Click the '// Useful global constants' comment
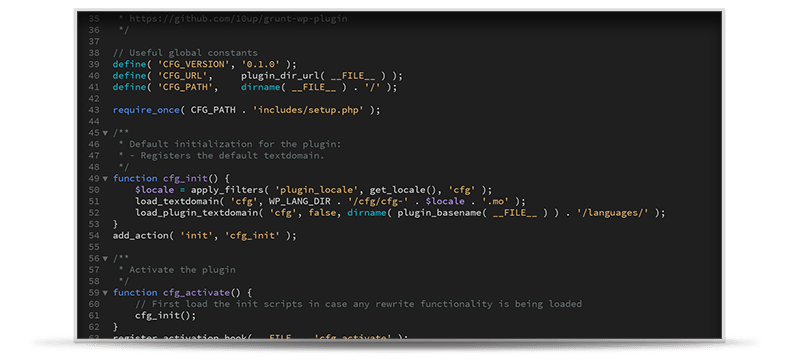 (x=185, y=53)
